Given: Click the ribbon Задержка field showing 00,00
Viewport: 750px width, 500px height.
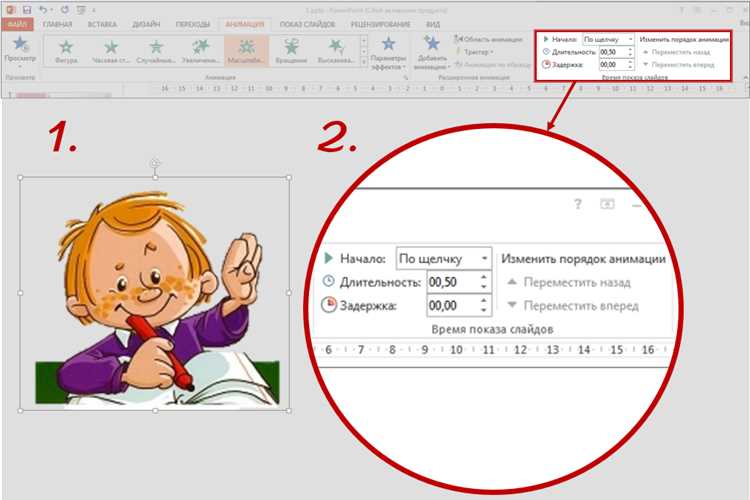Looking at the screenshot, I should point(612,64).
